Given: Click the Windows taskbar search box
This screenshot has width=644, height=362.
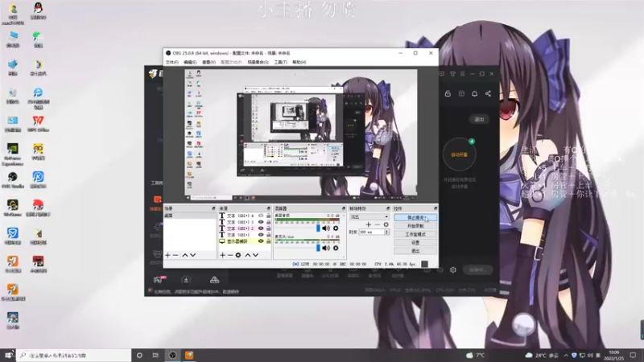Looking at the screenshot, I should click(74, 356).
